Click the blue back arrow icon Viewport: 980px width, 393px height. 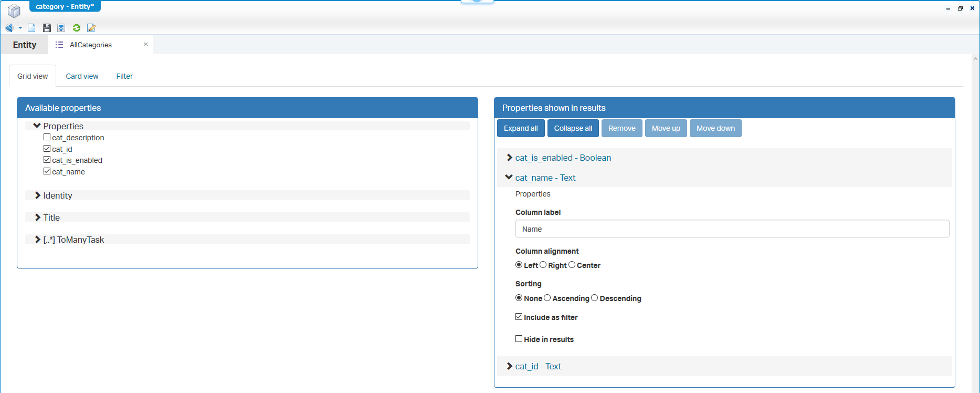point(9,28)
